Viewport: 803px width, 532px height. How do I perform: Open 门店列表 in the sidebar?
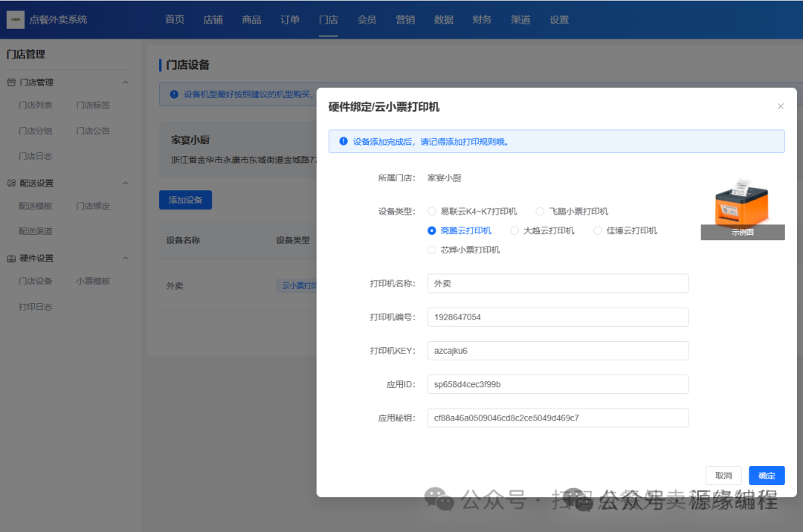click(x=36, y=105)
